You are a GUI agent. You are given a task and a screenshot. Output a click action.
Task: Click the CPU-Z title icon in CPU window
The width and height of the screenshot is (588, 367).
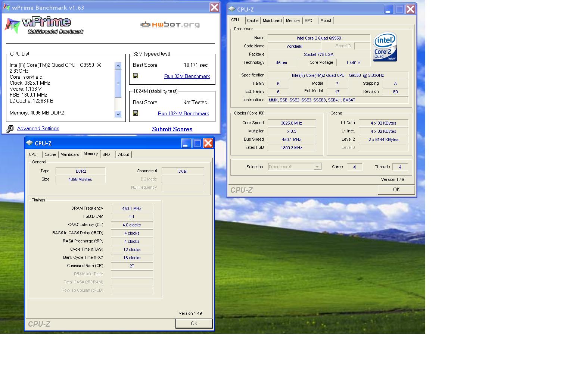tap(232, 9)
